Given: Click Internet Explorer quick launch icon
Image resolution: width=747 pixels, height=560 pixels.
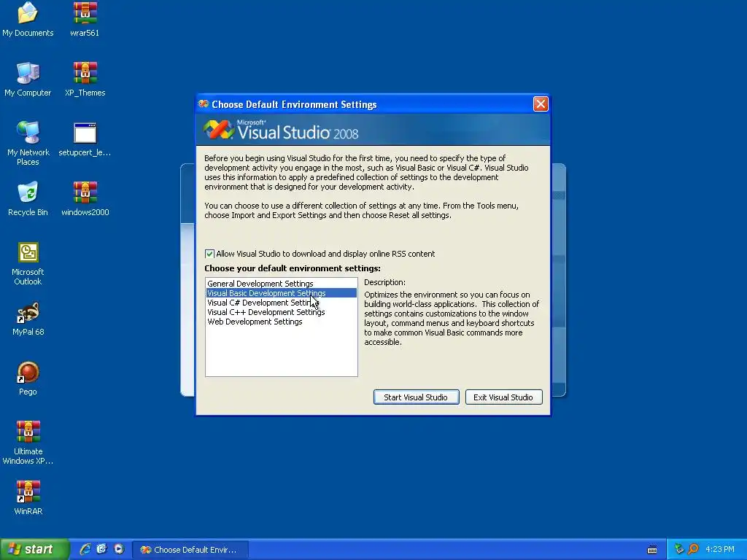Looking at the screenshot, I should coord(85,549).
